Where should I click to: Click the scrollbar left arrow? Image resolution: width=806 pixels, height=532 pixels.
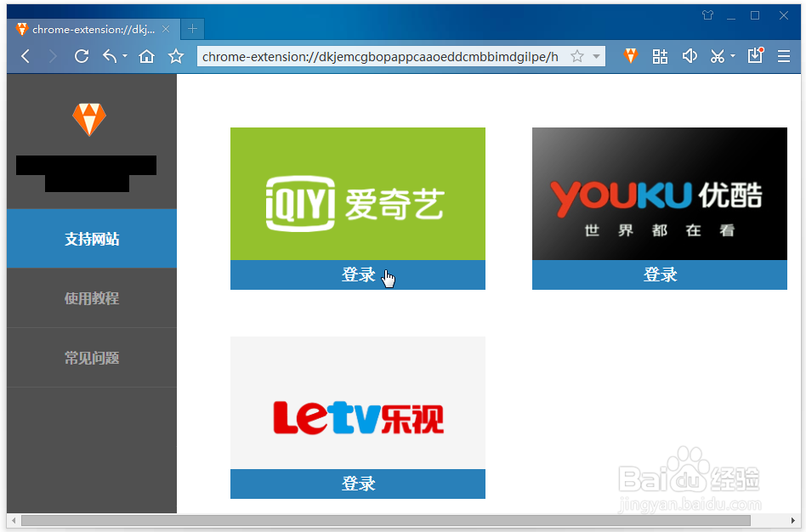[14, 521]
